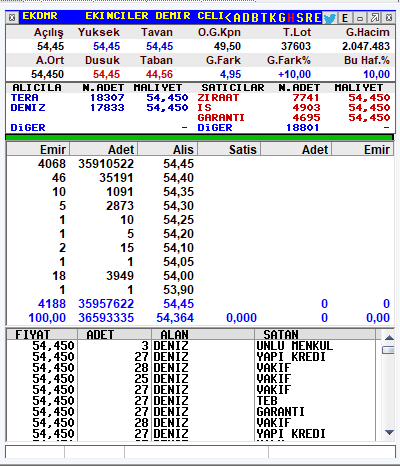Click the 'Adet' header next to Satis

click(x=296, y=149)
